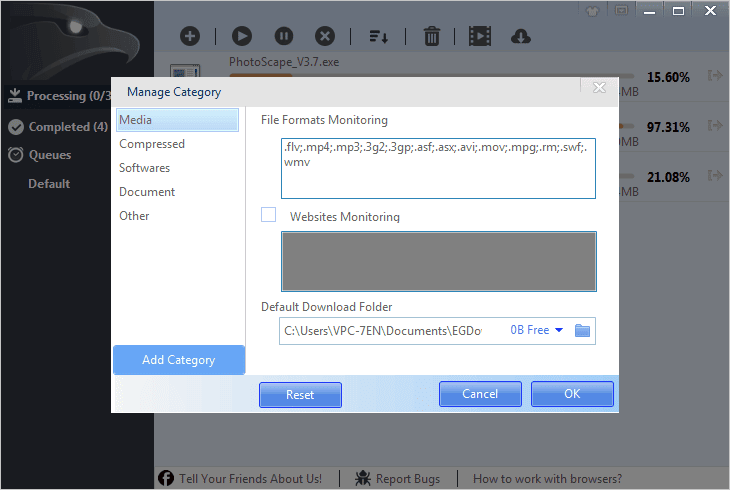Open the Processing section in sidebar
This screenshot has height=490, width=730.
point(60,95)
